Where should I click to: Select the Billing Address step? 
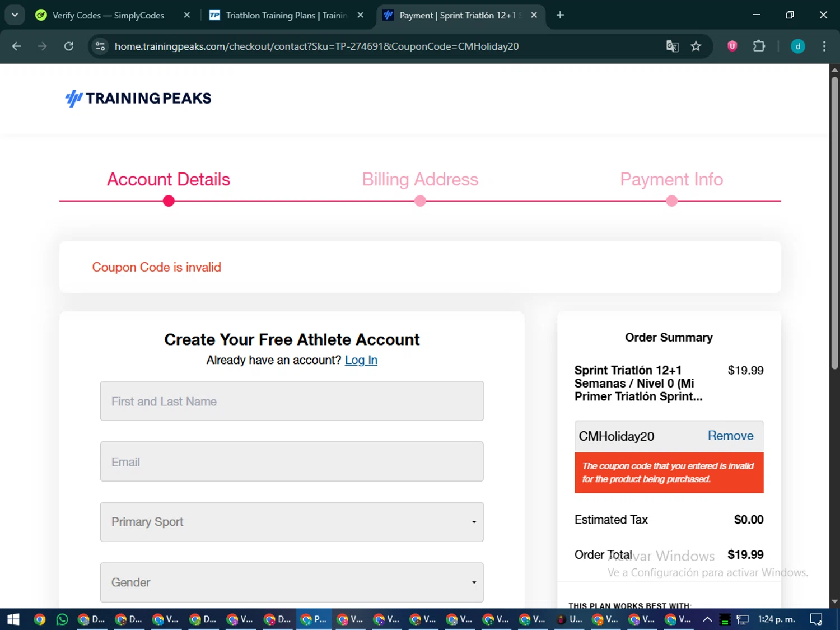[x=420, y=179]
